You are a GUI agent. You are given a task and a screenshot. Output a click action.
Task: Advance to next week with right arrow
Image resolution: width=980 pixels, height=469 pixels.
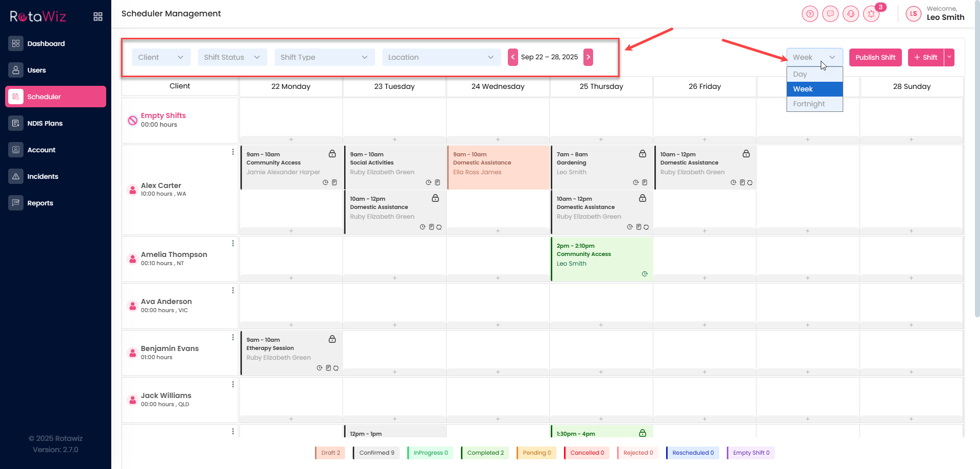point(589,57)
